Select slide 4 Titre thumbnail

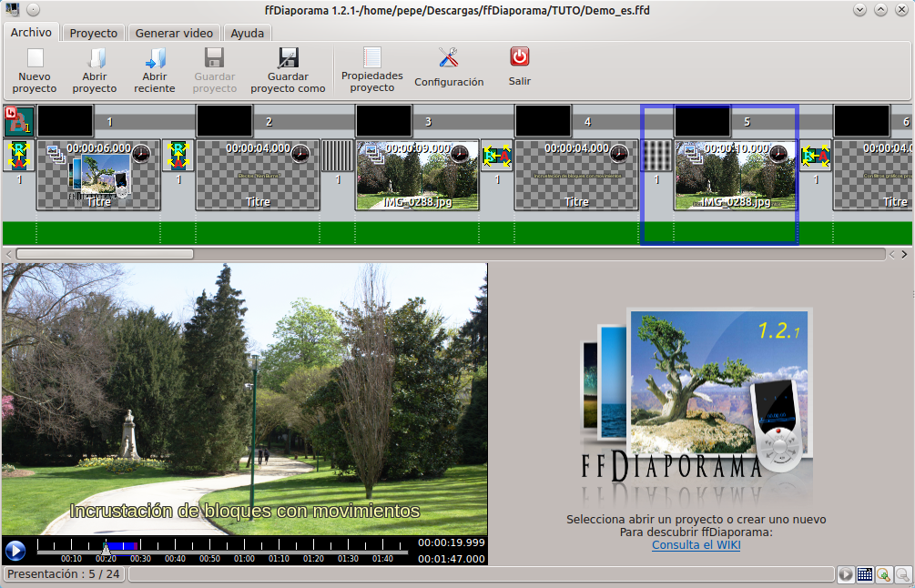point(576,175)
